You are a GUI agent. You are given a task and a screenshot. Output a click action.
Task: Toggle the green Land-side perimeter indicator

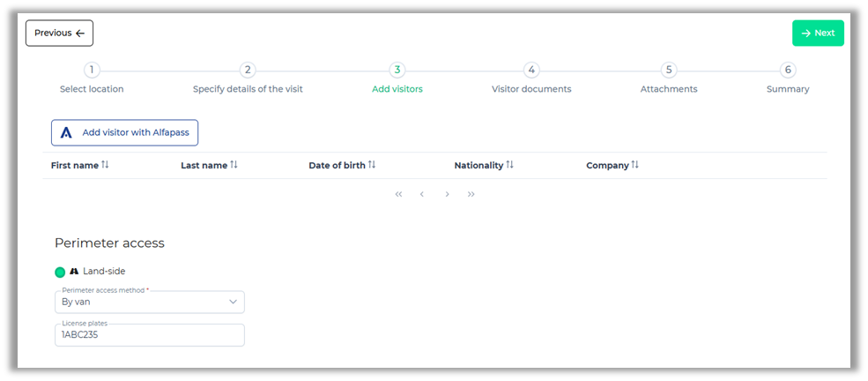60,272
